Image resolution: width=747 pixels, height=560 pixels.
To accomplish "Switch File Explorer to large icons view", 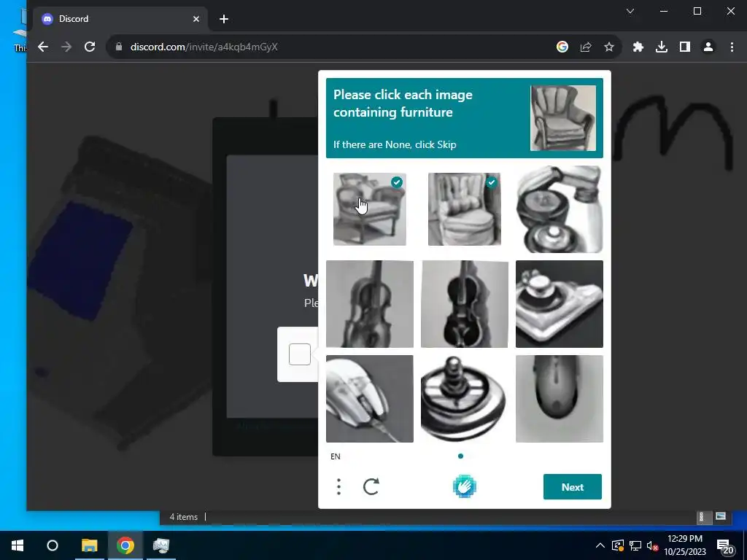I will (x=721, y=516).
